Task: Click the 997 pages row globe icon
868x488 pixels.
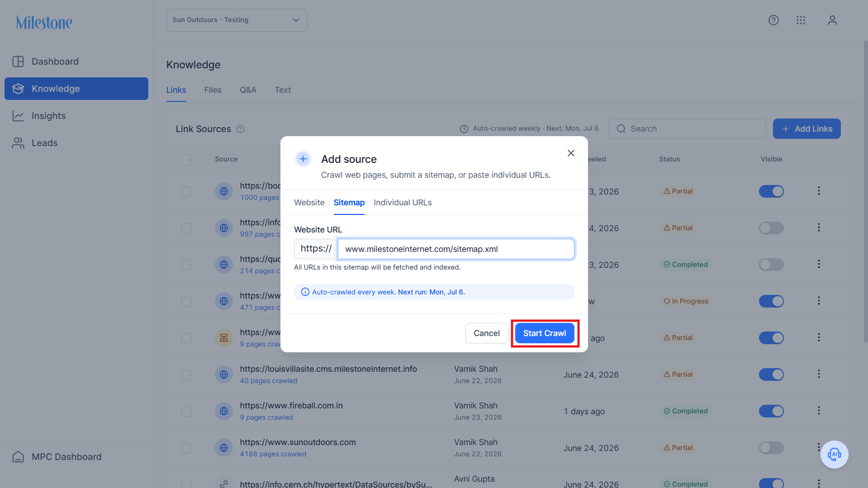Action: coord(224,228)
